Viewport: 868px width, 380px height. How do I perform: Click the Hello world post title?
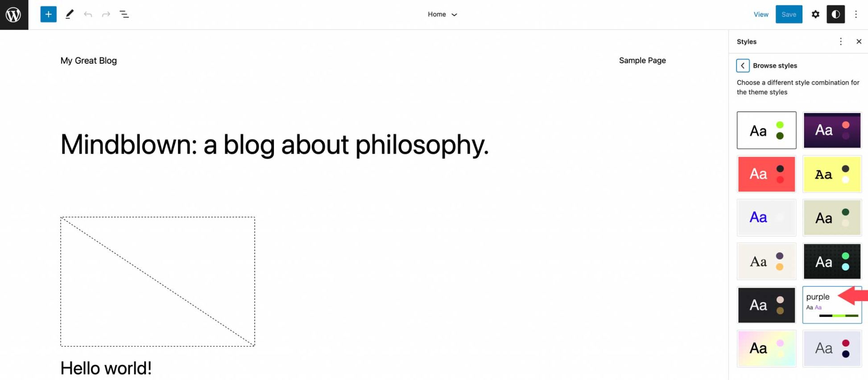(106, 368)
